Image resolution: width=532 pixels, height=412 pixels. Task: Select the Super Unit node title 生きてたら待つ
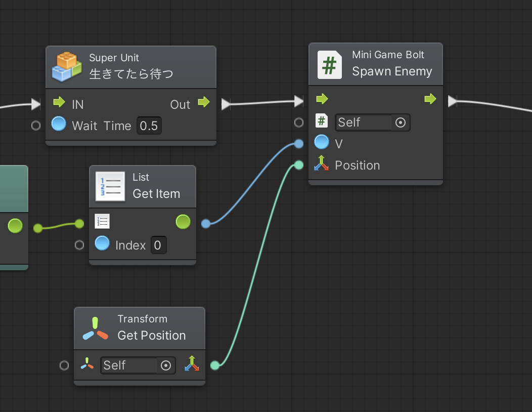[x=131, y=74]
